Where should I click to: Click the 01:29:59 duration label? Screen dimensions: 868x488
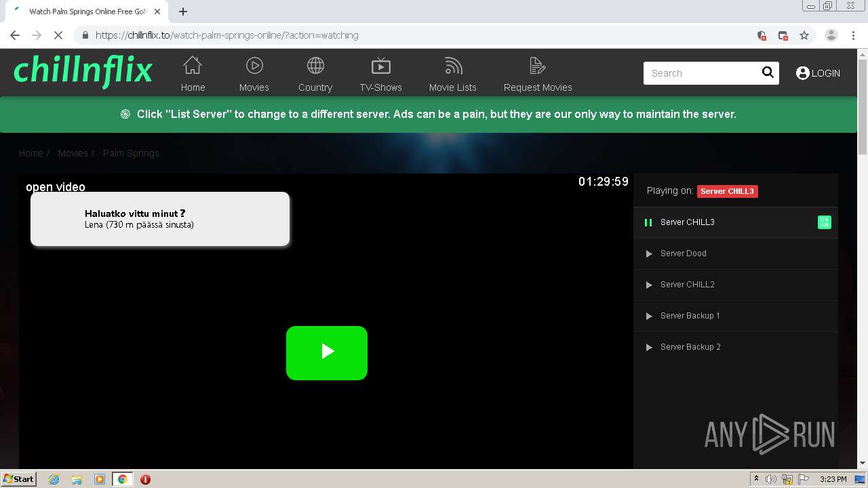(604, 182)
